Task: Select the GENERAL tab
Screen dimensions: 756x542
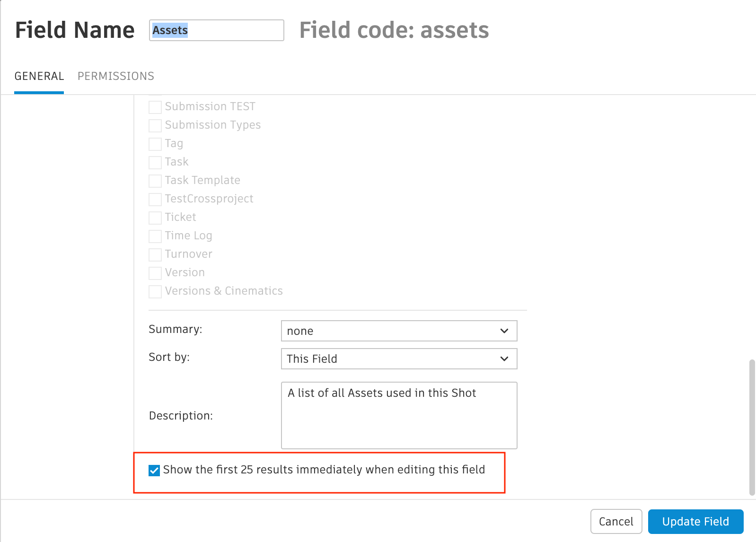Action: click(x=39, y=76)
